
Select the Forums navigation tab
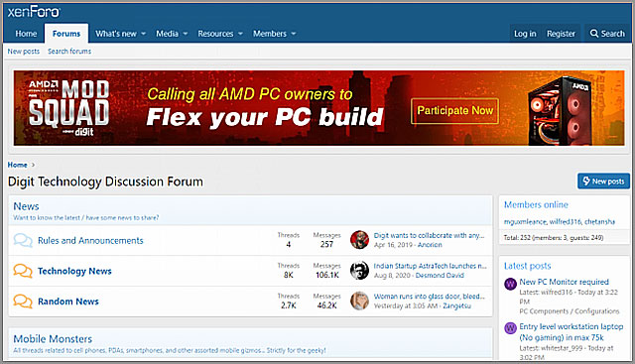coord(66,34)
